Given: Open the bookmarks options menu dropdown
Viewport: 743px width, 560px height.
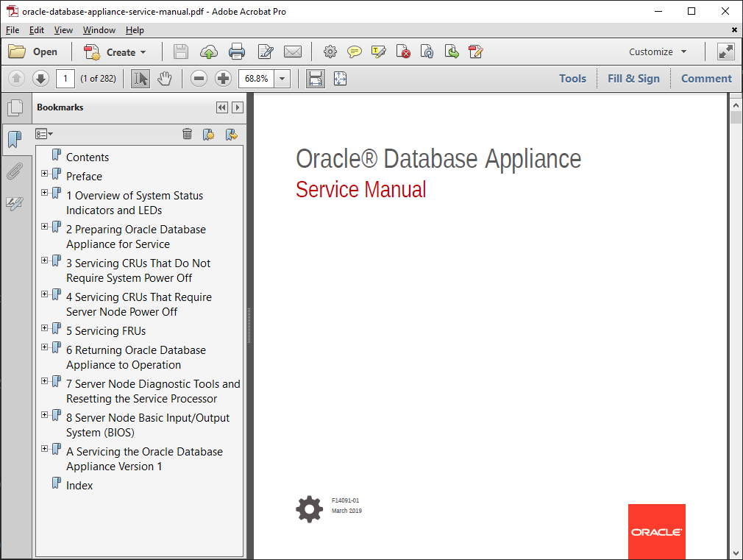Looking at the screenshot, I should [44, 134].
